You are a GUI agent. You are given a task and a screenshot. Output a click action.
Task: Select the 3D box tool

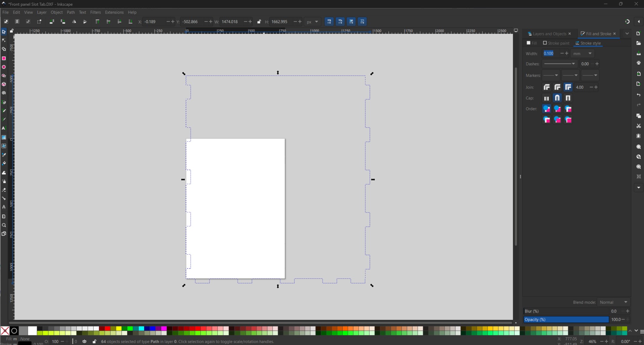4,84
